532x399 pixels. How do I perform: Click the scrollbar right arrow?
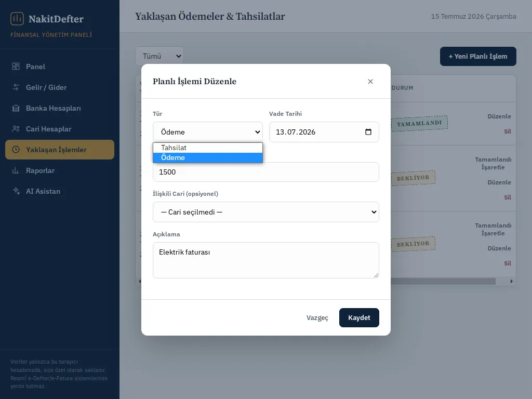point(512,281)
